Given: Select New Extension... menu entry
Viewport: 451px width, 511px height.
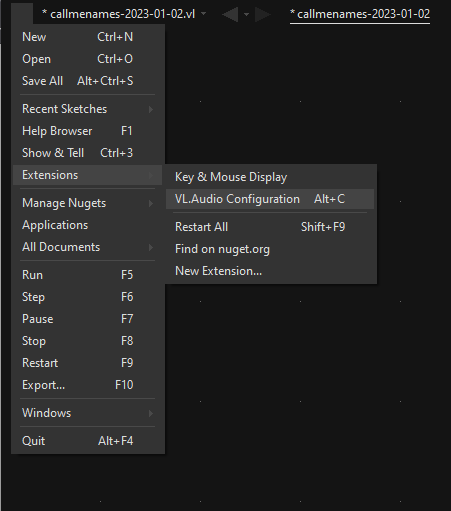Looking at the screenshot, I should (270, 271).
